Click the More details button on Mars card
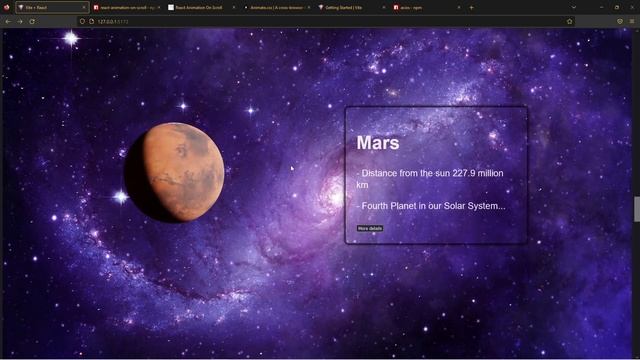640x360 pixels. 370,228
